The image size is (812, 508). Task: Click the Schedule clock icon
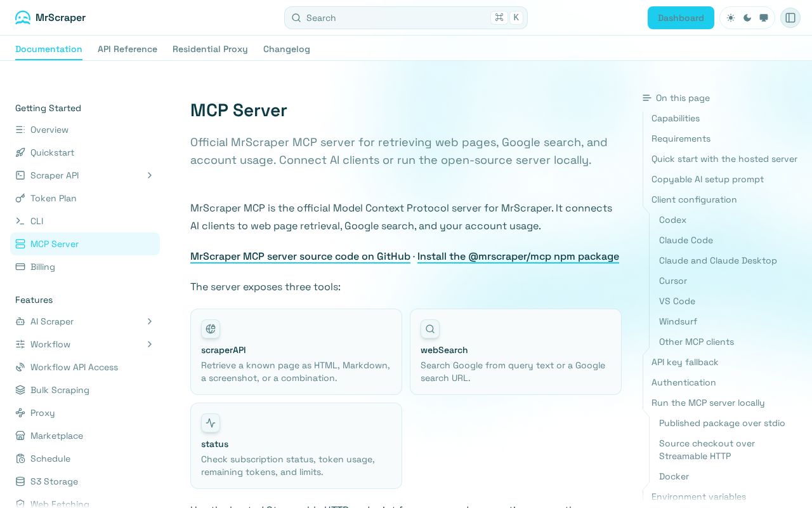20,458
